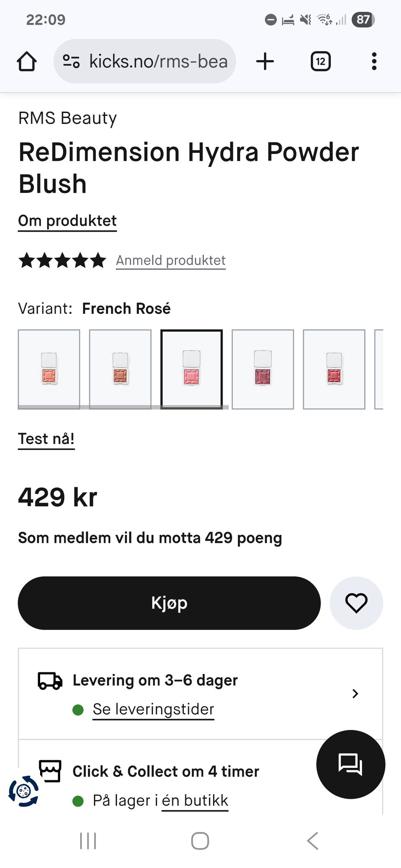This screenshot has height=868, width=401.
Task: Expand delivery details chevron arrow
Action: (x=355, y=694)
